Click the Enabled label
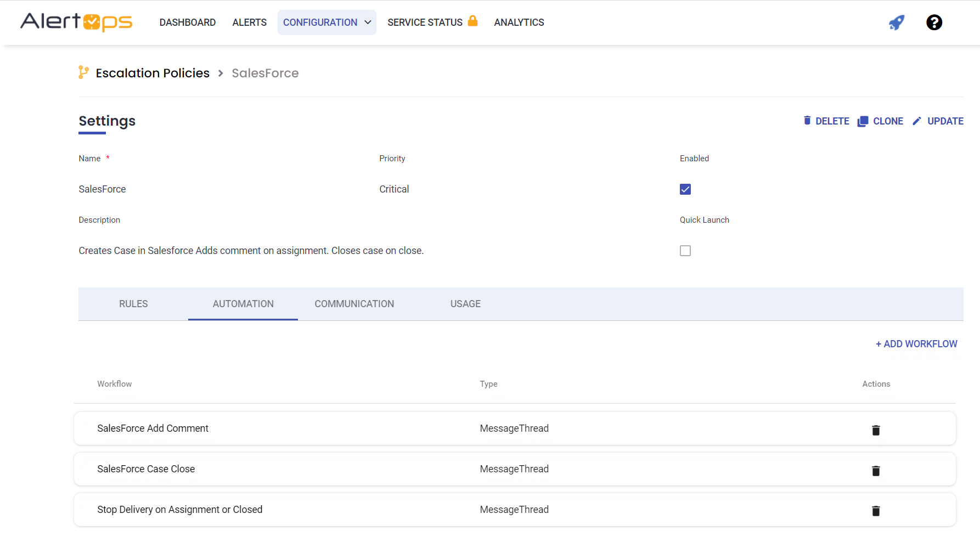 [694, 159]
